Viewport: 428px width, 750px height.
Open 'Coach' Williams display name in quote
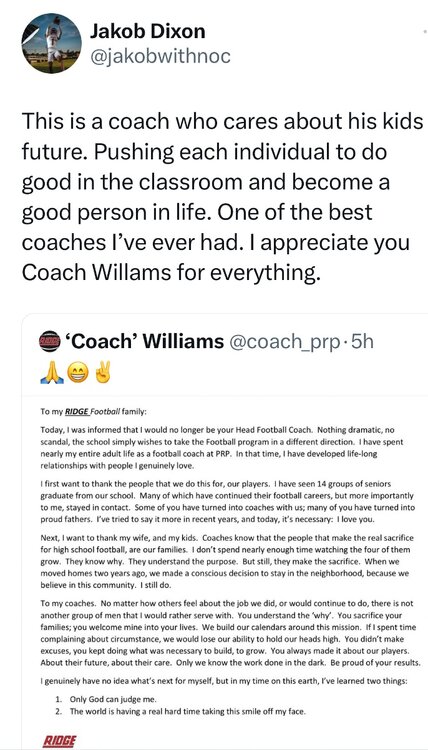click(144, 342)
